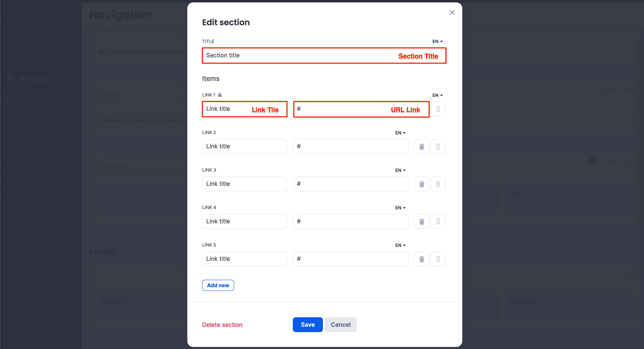Open the Link 3 EN language selector
644x349 pixels.
400,170
